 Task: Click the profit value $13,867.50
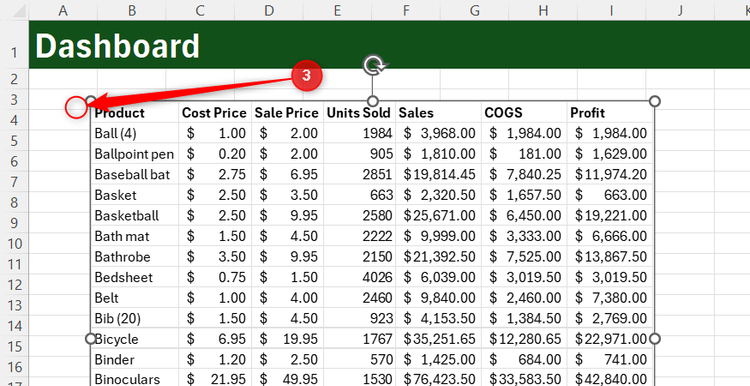click(611, 257)
